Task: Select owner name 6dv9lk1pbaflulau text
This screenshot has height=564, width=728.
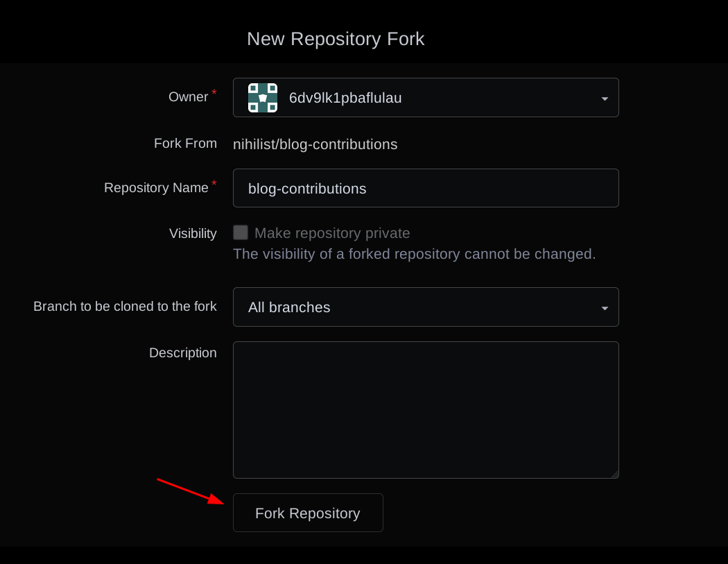Action: pyautogui.click(x=345, y=98)
